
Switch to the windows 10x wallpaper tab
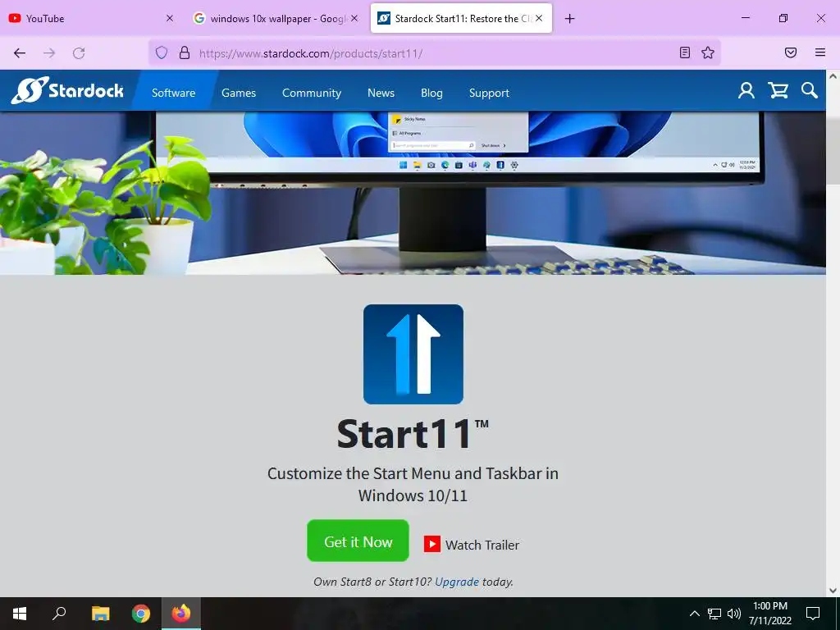coord(276,19)
